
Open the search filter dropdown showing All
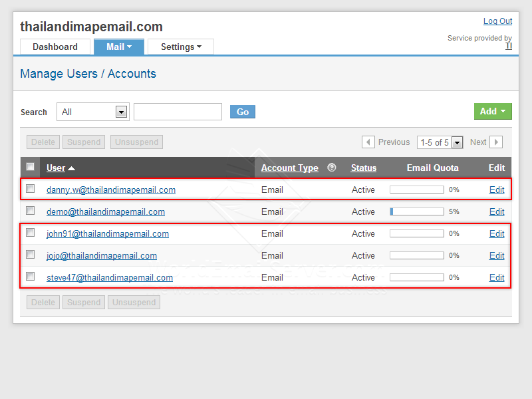click(92, 112)
